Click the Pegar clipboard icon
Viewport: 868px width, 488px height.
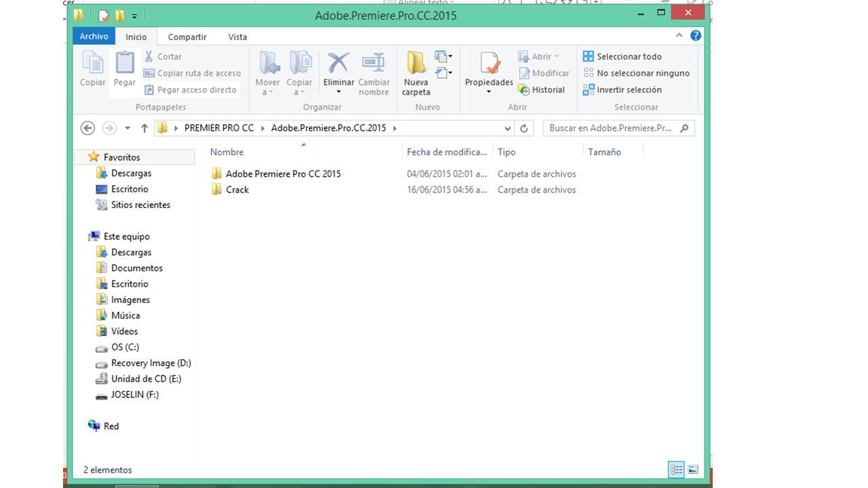coord(124,69)
